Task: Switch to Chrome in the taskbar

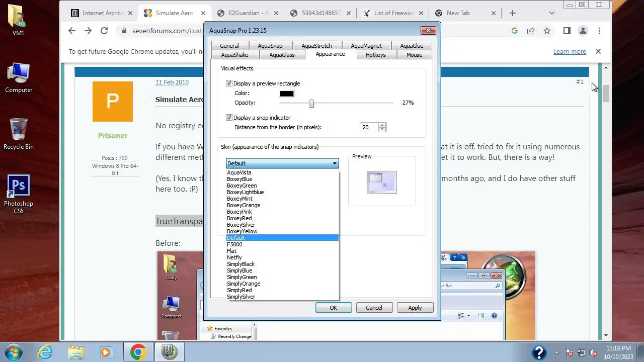Action: pyautogui.click(x=138, y=352)
